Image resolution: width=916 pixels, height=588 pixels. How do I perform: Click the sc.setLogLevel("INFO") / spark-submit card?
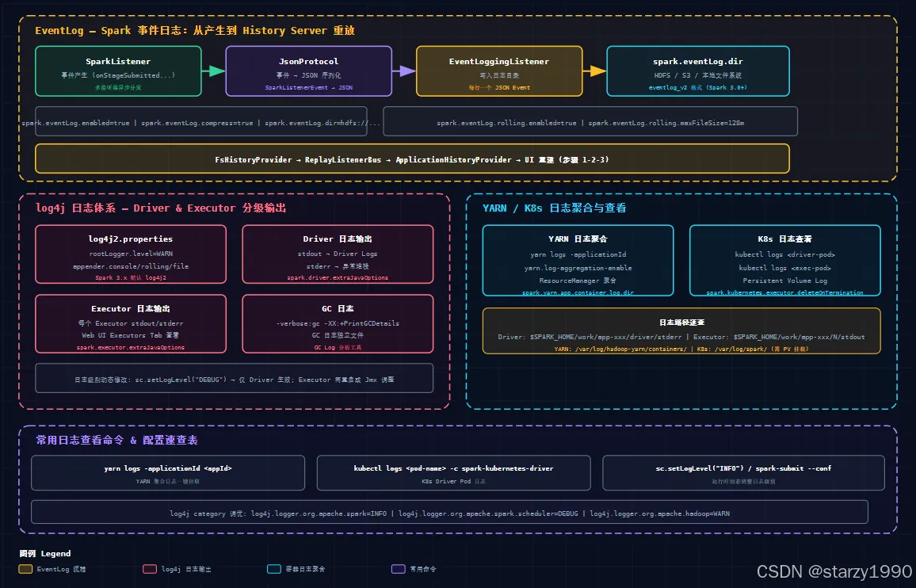(743, 473)
